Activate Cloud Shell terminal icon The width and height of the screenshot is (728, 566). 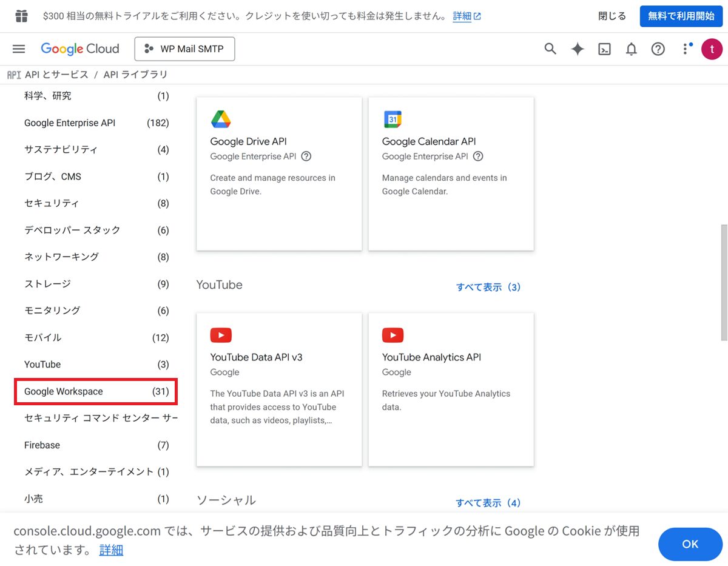[604, 49]
